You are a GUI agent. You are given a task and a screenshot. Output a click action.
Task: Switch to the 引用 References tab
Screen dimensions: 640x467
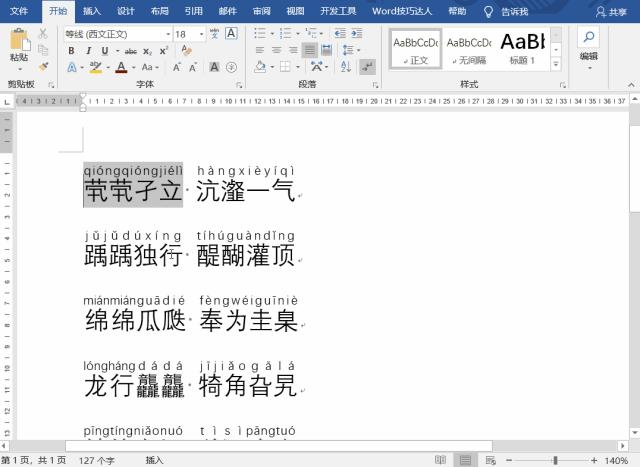point(193,11)
